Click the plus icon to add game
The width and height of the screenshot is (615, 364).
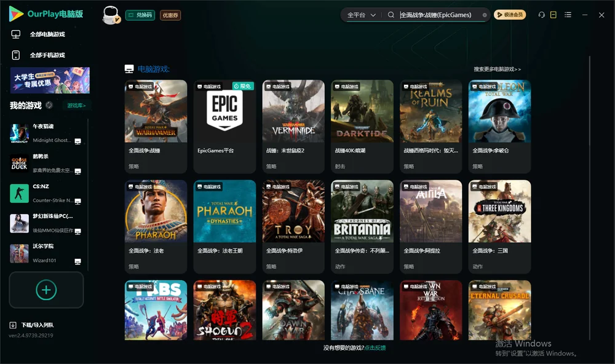point(46,290)
